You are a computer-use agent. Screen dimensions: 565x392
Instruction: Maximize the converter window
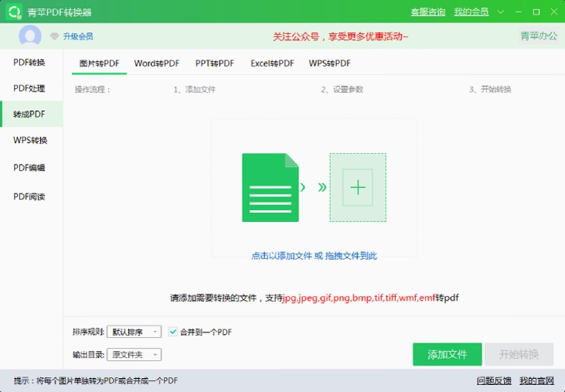pos(536,12)
